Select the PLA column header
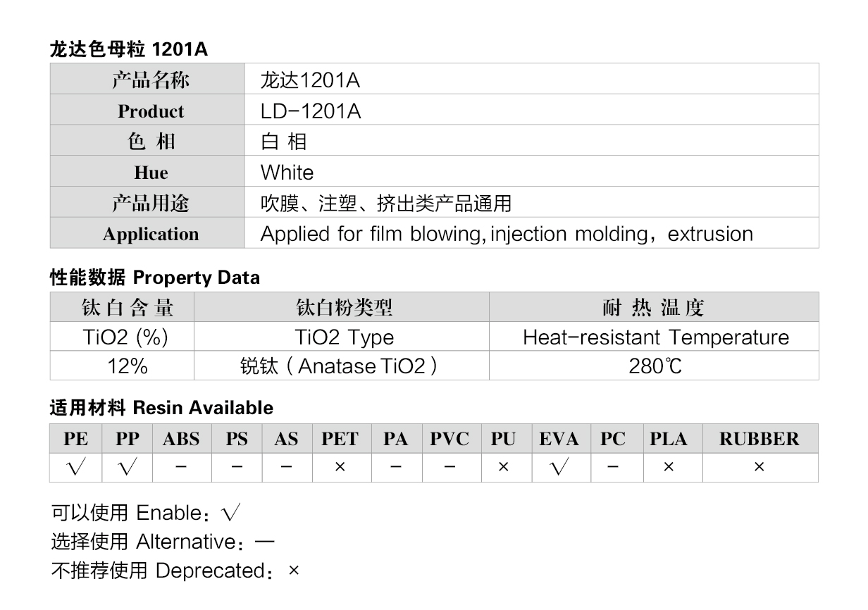This screenshot has height=610, width=868. click(x=669, y=439)
